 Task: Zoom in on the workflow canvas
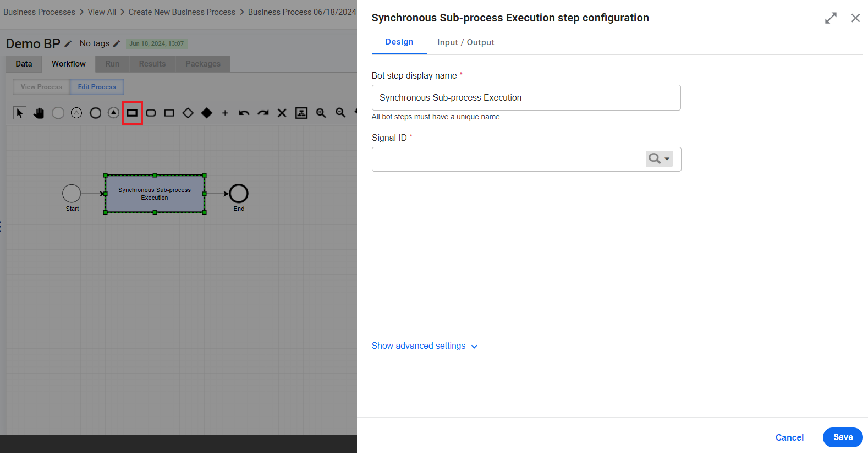tap(321, 113)
